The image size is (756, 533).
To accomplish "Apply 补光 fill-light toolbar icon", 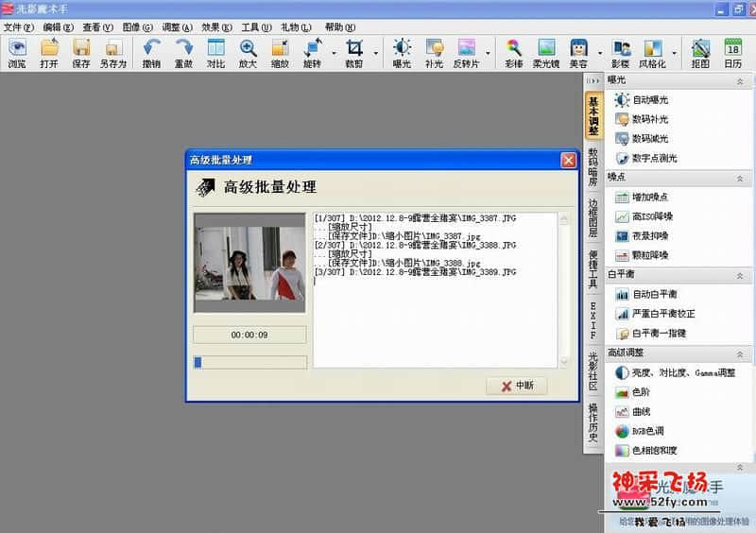I will [x=435, y=53].
